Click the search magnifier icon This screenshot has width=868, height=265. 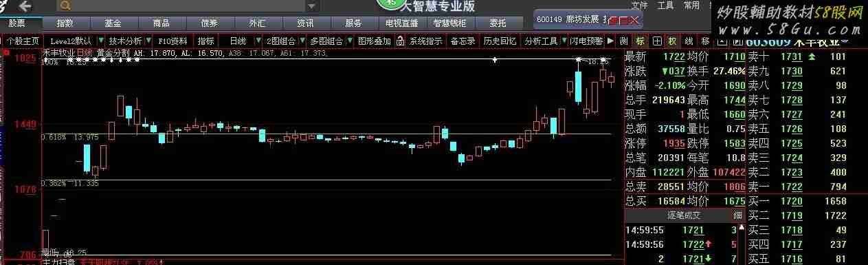[65, 6]
